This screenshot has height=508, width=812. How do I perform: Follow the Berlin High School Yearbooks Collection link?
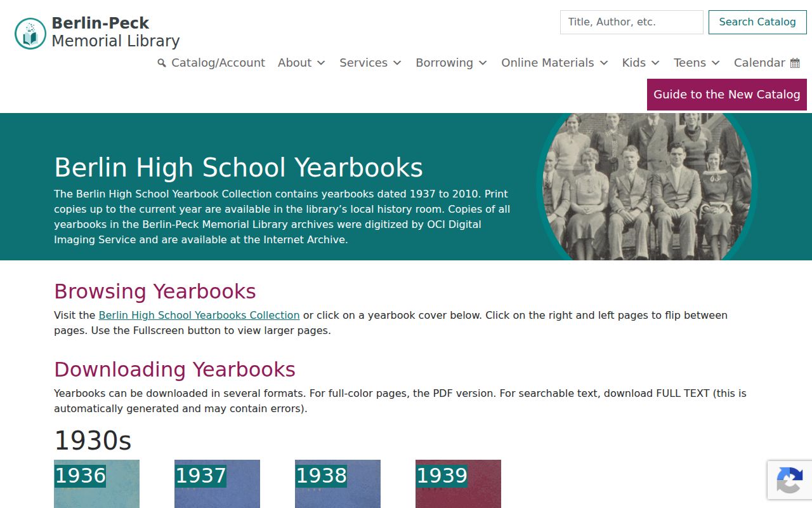pos(199,315)
